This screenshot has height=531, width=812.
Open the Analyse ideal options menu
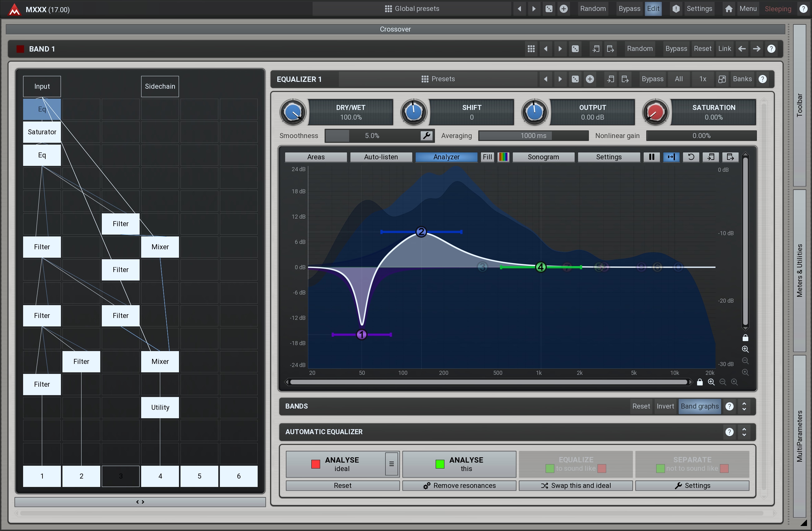[x=391, y=464]
